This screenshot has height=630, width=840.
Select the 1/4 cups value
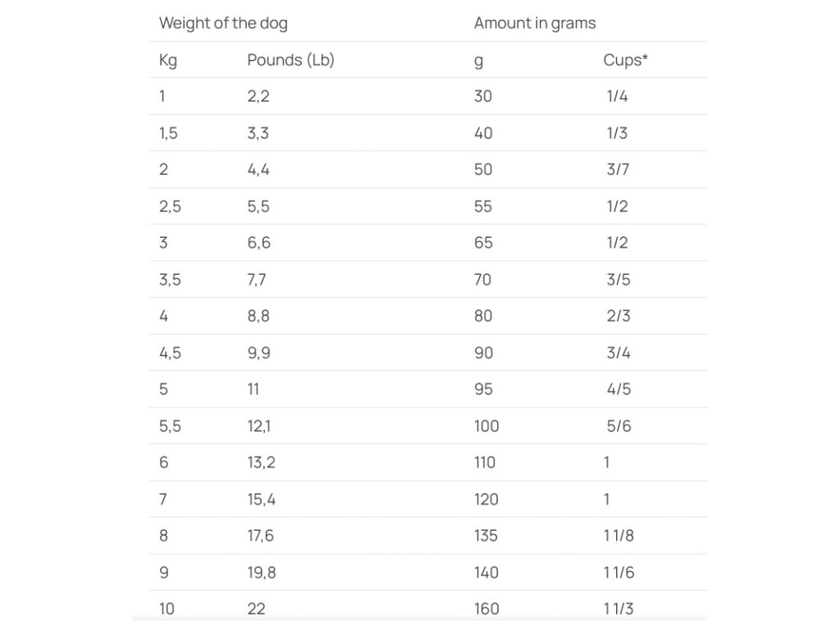click(617, 96)
